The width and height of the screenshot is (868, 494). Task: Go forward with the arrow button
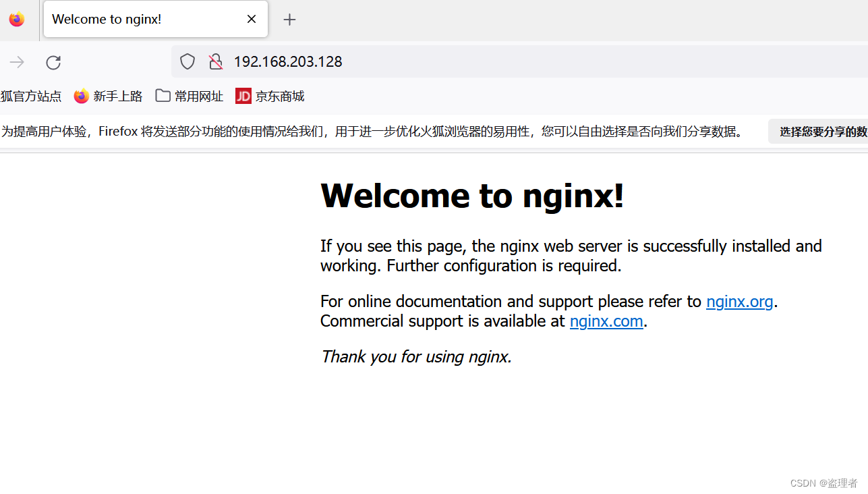click(17, 62)
